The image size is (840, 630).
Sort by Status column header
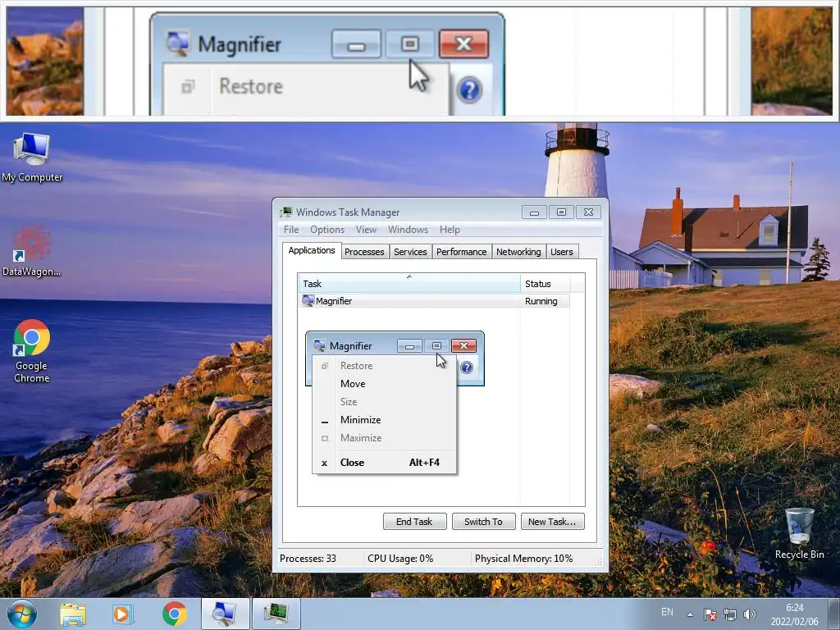[x=545, y=283]
